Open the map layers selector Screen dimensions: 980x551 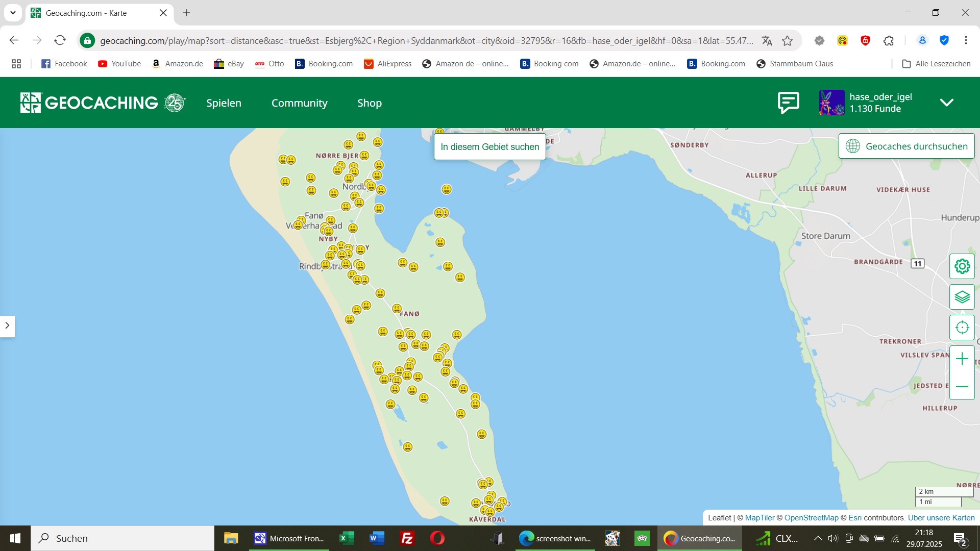pos(962,297)
